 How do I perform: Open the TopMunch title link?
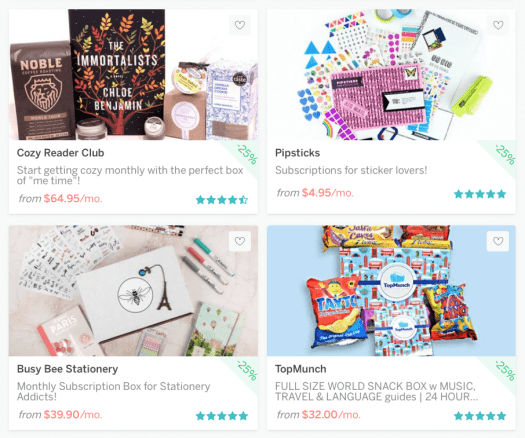click(301, 369)
